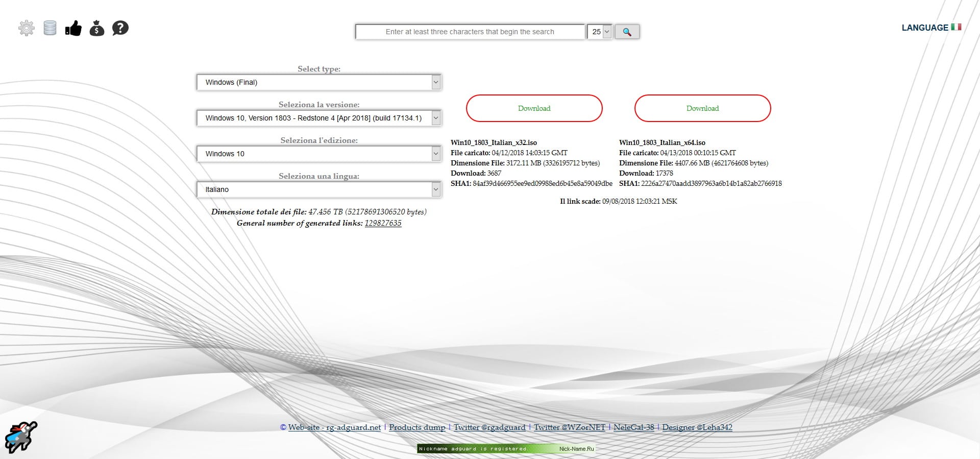Open the Italiano language dropdown
980x459 pixels.
point(319,189)
